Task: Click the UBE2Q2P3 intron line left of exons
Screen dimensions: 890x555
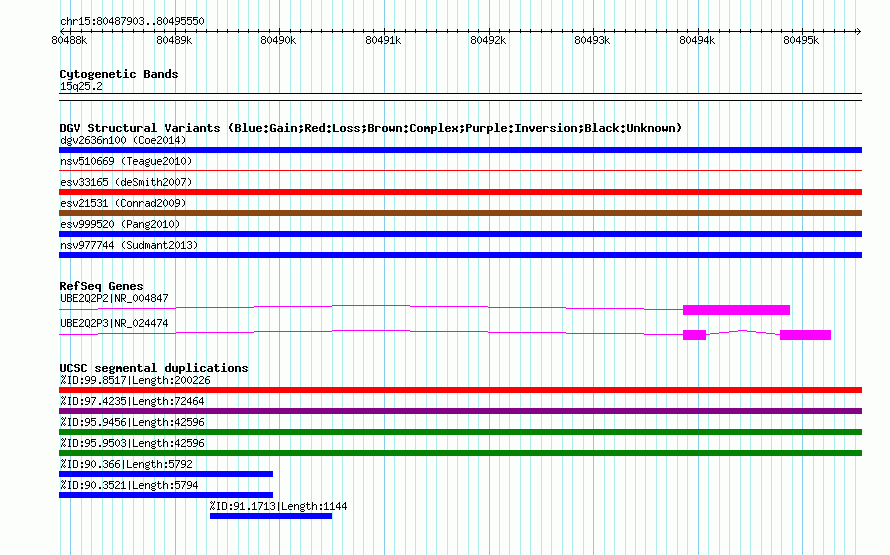Action: [x=371, y=331]
